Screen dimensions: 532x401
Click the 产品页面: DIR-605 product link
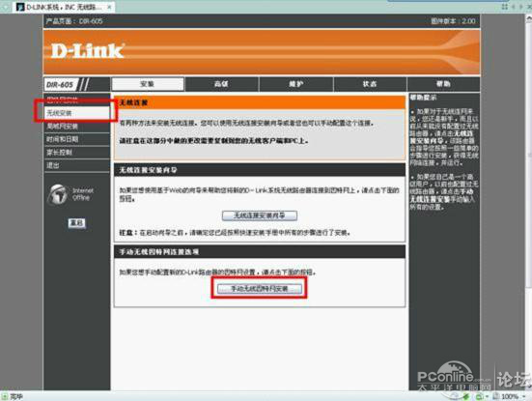pos(74,21)
